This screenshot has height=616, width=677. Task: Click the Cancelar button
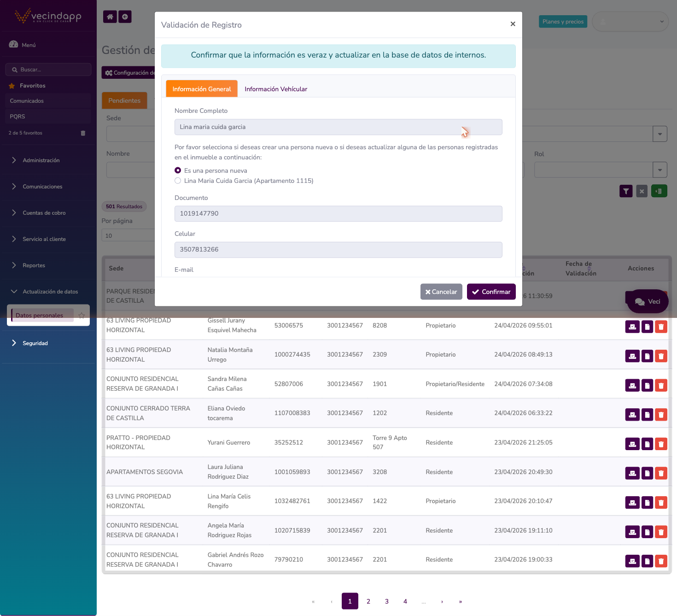click(x=441, y=292)
